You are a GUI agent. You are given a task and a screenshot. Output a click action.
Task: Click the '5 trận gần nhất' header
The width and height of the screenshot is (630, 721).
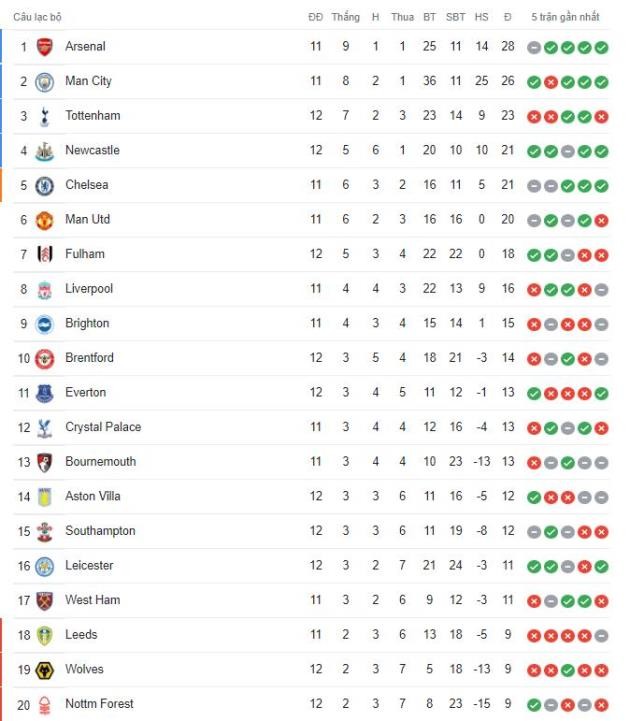[566, 17]
